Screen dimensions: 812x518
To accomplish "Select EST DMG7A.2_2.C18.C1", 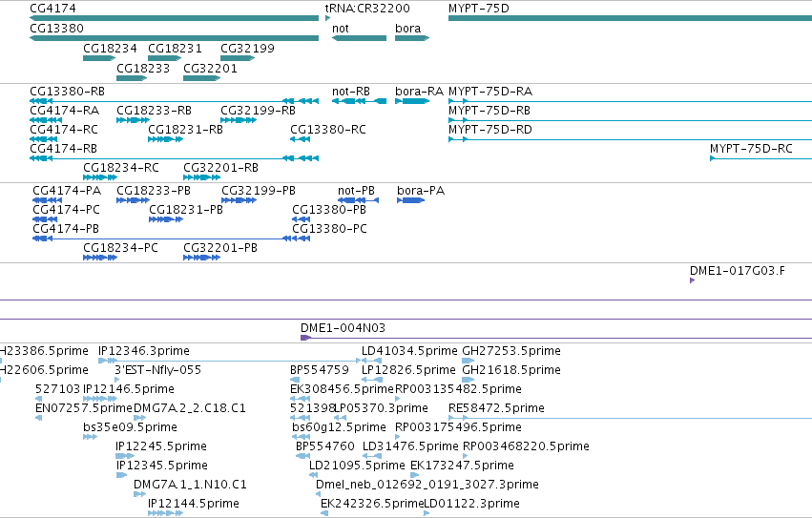I will point(140,418).
